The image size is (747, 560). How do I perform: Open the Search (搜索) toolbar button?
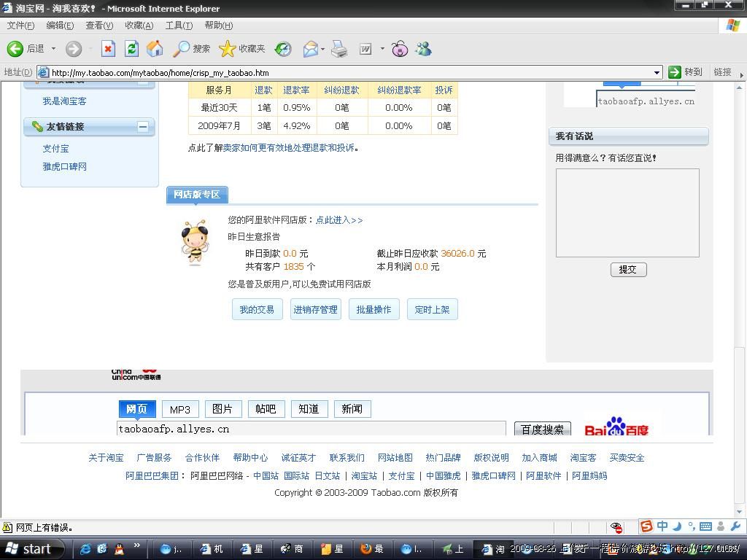(191, 49)
